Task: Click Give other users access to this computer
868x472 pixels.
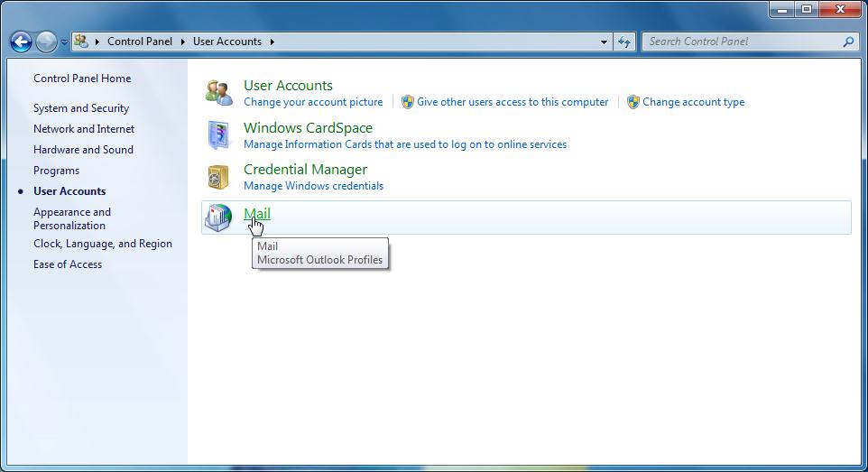Action: (512, 102)
